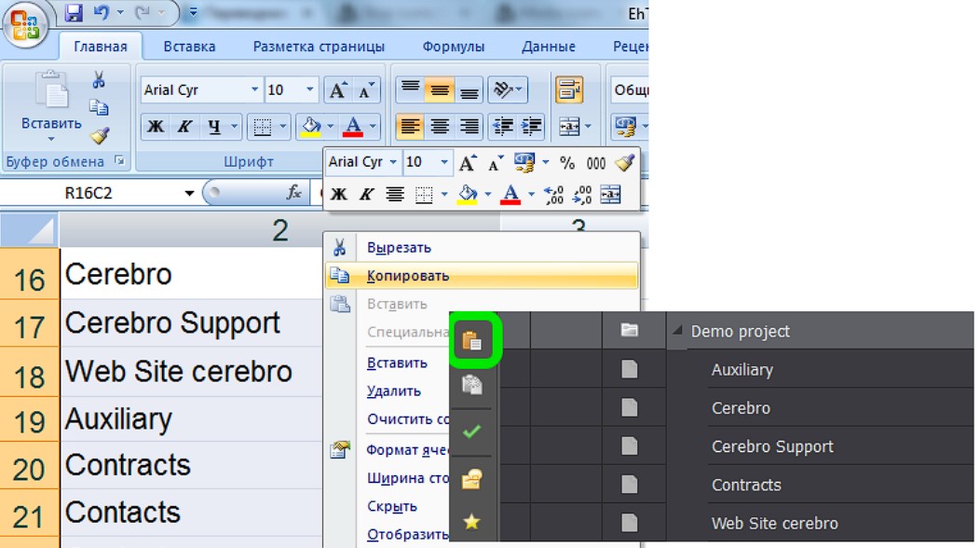
Task: Select row header 19
Action: click(x=30, y=421)
